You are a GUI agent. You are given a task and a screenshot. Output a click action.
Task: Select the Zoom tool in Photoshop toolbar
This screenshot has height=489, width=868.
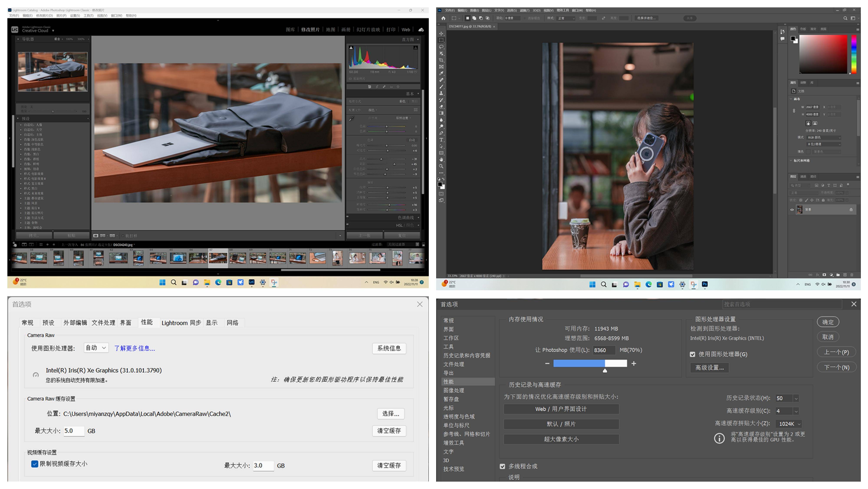coord(441,166)
